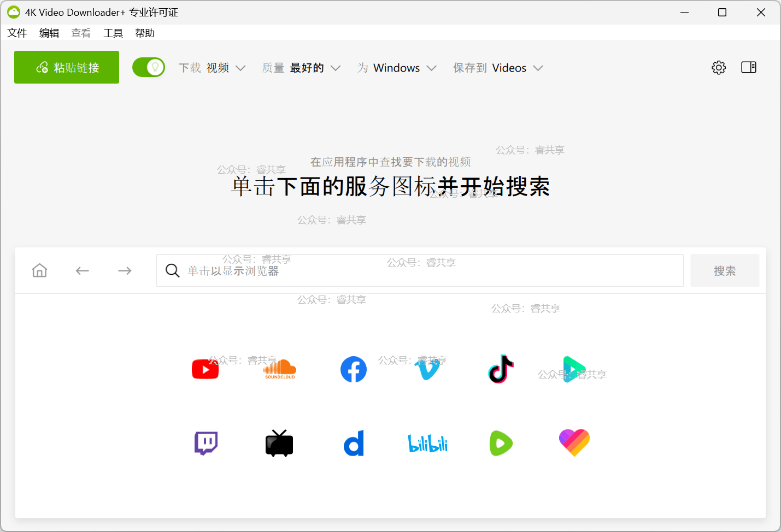Open the TikTok service icon

pos(501,369)
